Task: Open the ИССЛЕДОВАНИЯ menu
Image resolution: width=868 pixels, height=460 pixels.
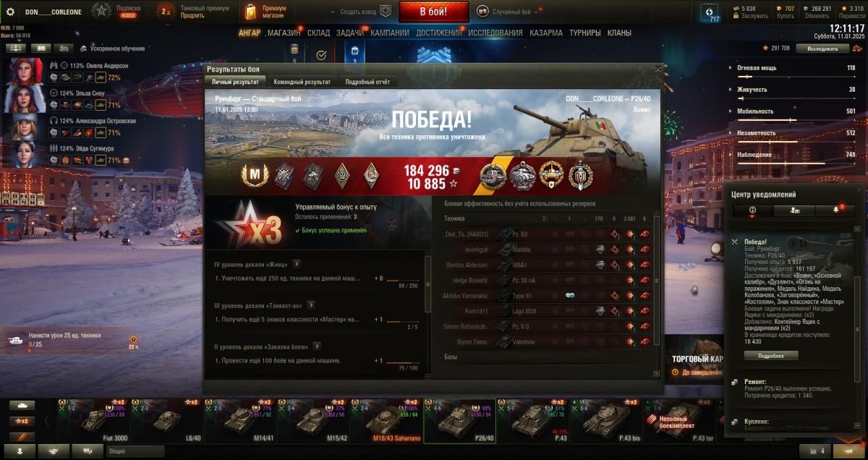Action: point(495,33)
